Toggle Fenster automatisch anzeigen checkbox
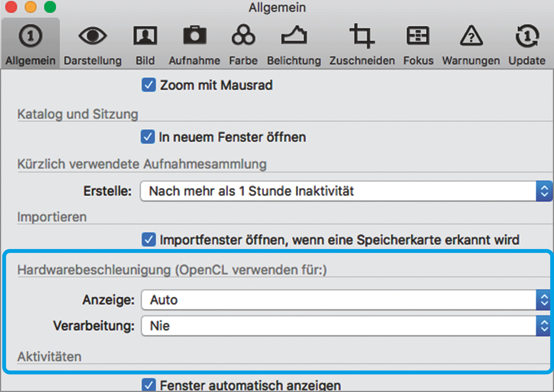The height and width of the screenshot is (392, 554). [x=148, y=385]
